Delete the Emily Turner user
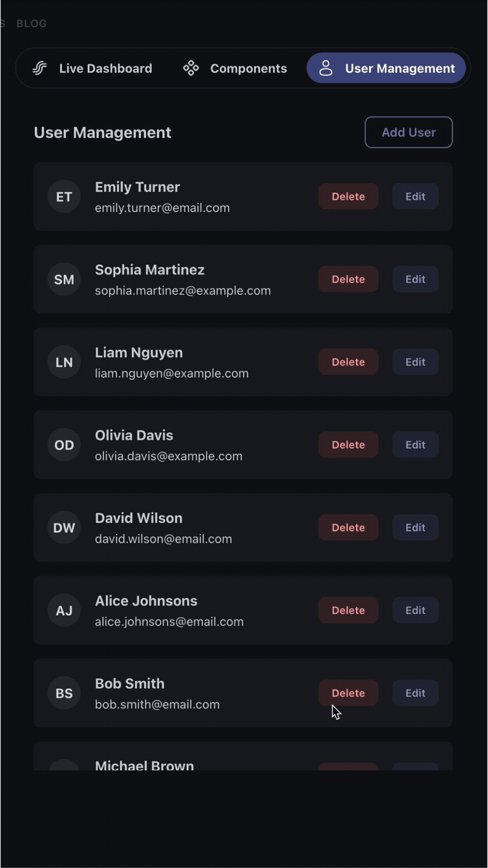 348,197
